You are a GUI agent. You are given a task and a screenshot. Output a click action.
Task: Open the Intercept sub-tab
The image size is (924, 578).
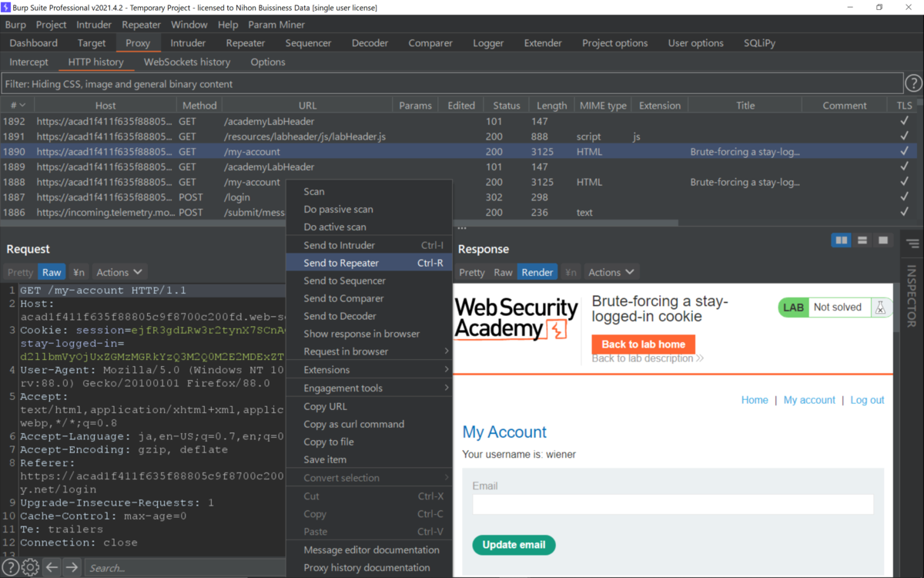[x=29, y=62]
